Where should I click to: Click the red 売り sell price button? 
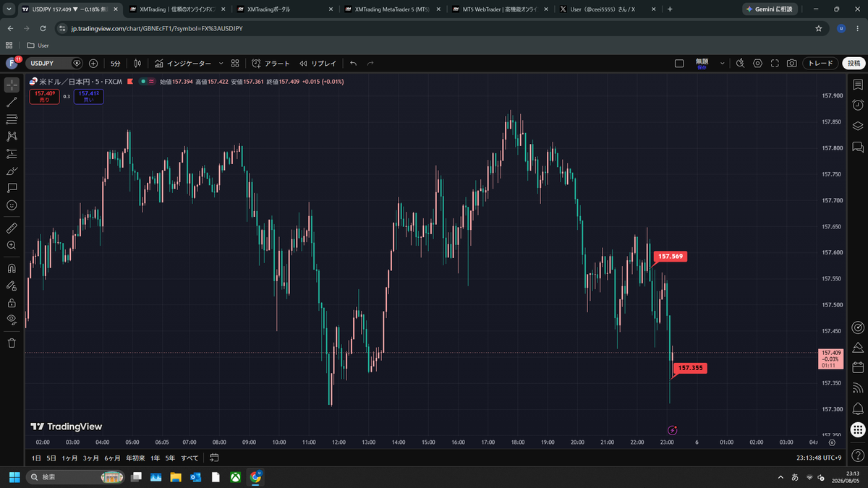[44, 96]
